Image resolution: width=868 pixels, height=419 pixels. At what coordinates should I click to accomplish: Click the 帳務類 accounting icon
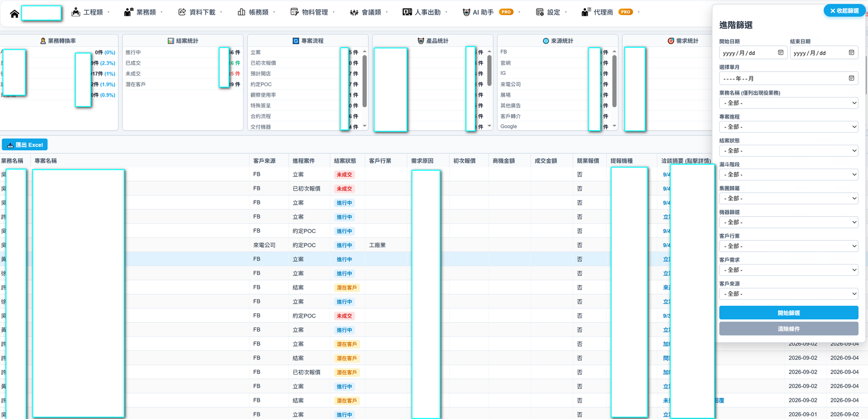[x=241, y=12]
